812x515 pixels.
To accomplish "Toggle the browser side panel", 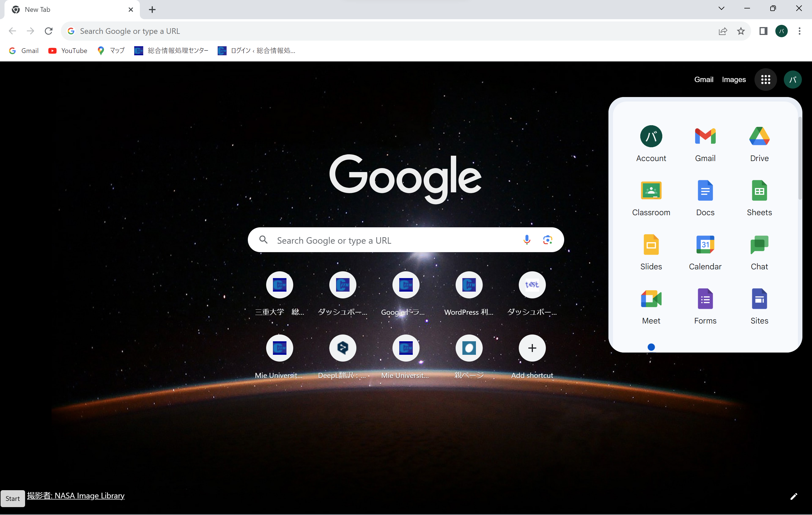I will [763, 31].
